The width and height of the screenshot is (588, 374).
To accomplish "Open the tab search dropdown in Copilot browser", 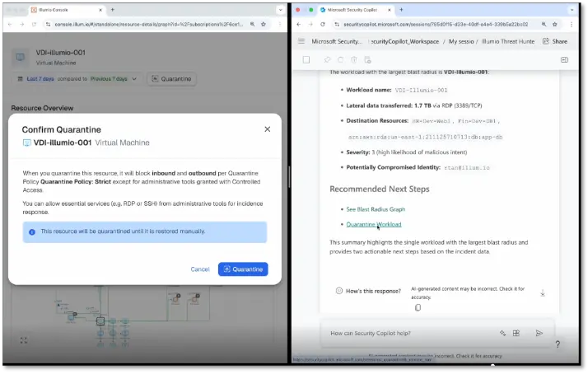I will 572,10.
